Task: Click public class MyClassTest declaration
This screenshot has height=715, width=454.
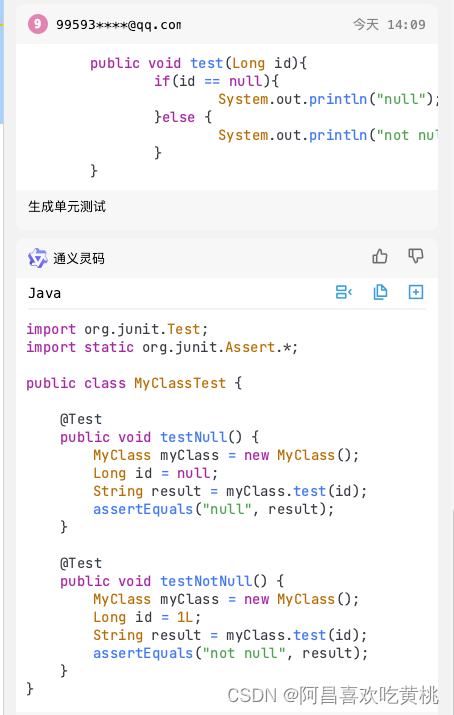Action: click(x=134, y=383)
